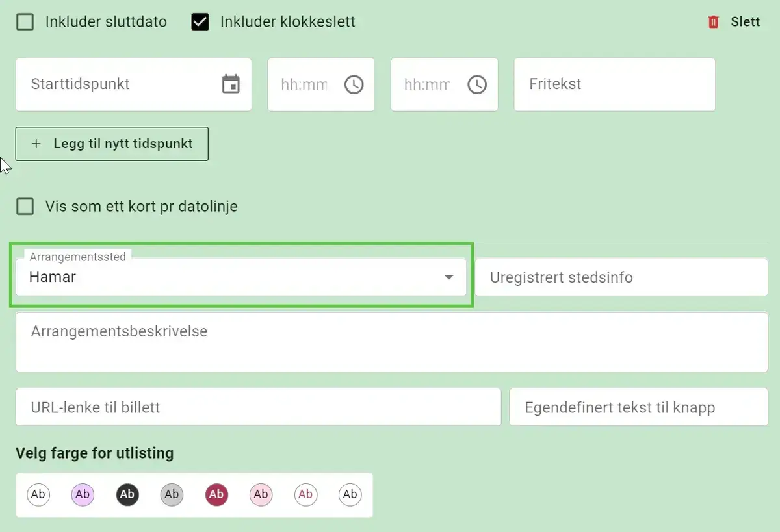
Task: Tick Vis som ett kort pr datolinje
Action: coord(25,207)
